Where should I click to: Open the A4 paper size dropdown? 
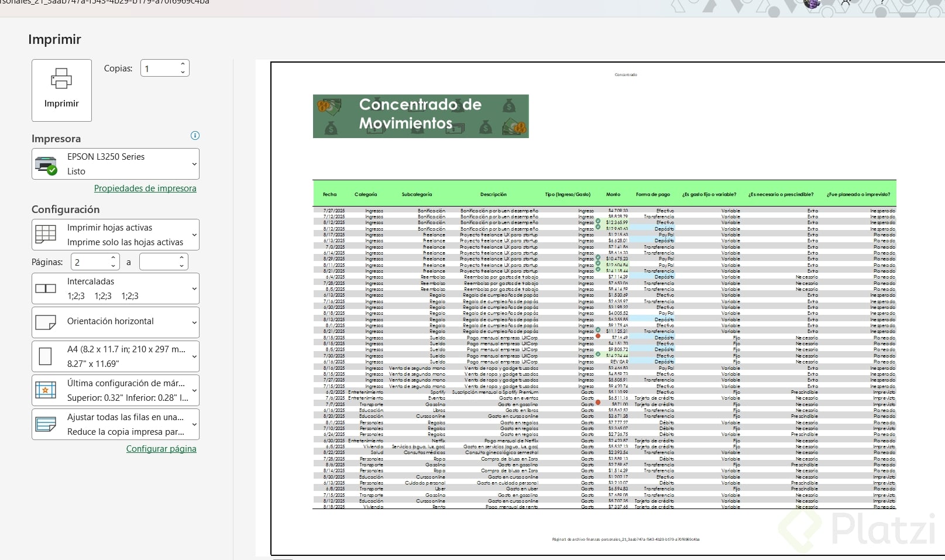coord(115,356)
